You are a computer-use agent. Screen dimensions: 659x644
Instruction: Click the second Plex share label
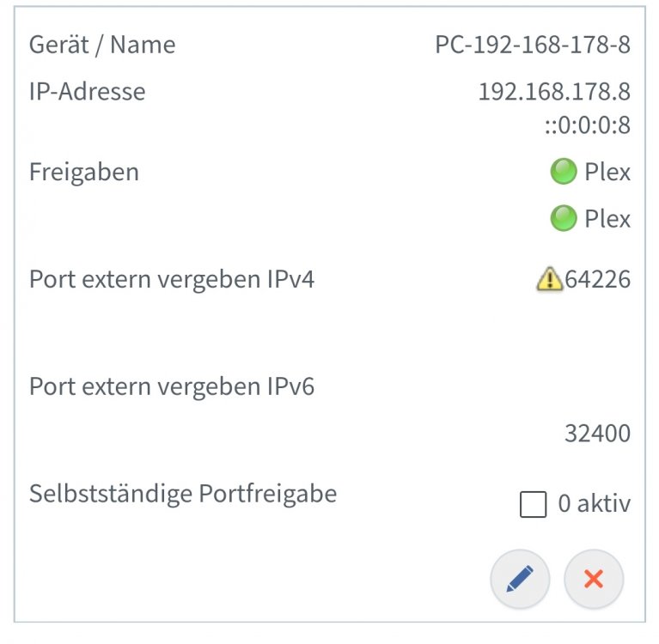pos(607,218)
